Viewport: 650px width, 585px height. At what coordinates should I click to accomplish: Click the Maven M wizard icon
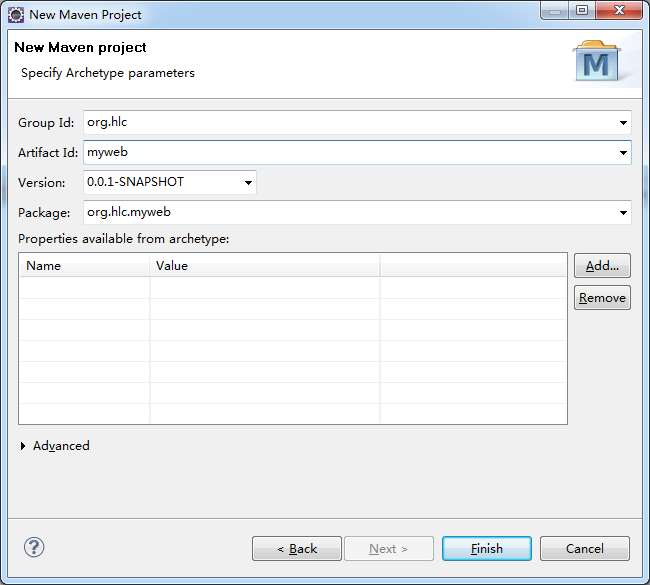(x=597, y=61)
